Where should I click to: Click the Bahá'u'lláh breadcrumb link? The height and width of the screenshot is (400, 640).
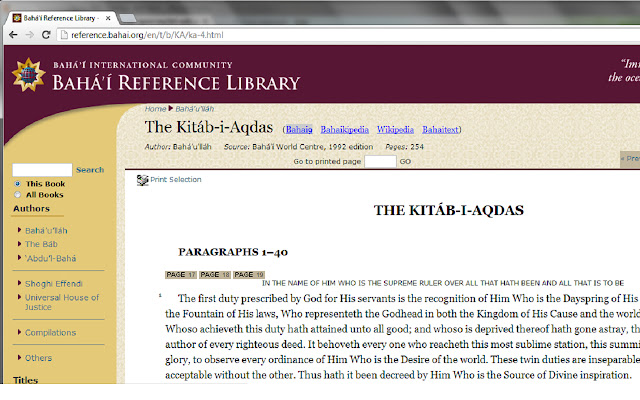pos(195,109)
